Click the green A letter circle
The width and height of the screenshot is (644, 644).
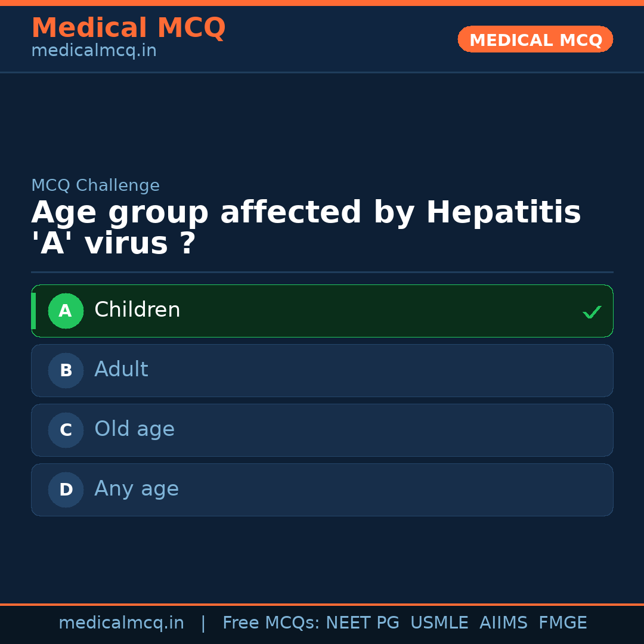click(x=66, y=311)
